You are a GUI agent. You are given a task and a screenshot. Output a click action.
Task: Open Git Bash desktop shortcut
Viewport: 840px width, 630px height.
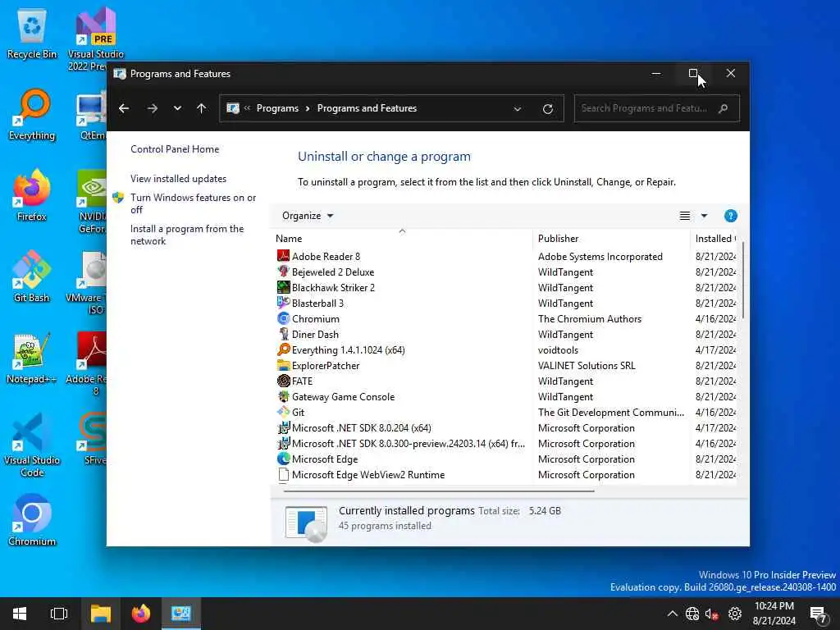click(32, 277)
